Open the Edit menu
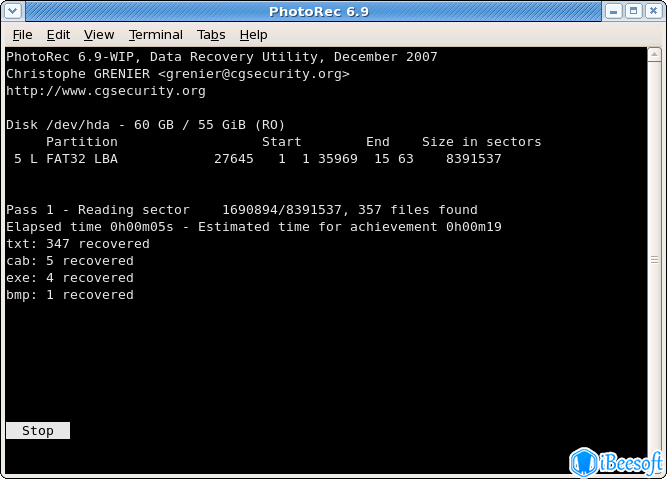 (x=58, y=35)
